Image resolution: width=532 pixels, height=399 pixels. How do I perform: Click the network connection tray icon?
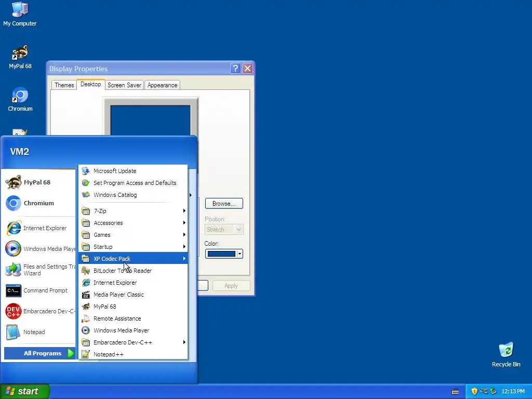pos(484,391)
